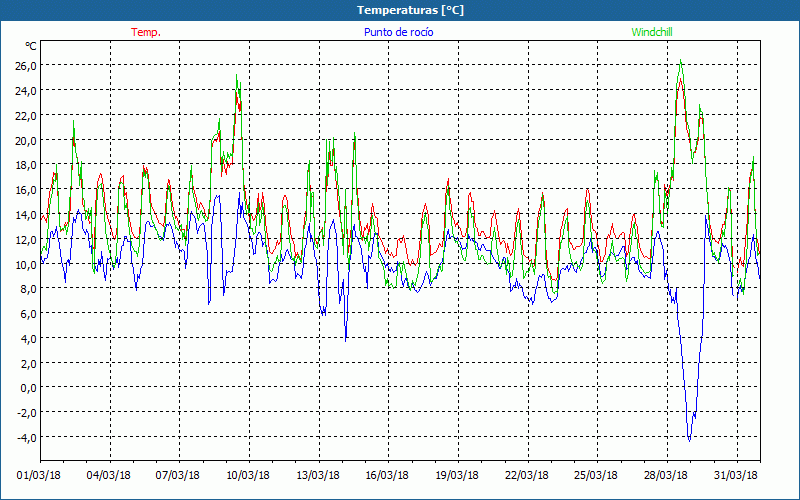Viewport: 800px width, 500px height.
Task: Click the 26,0 temperature axis value
Action: pyautogui.click(x=26, y=66)
